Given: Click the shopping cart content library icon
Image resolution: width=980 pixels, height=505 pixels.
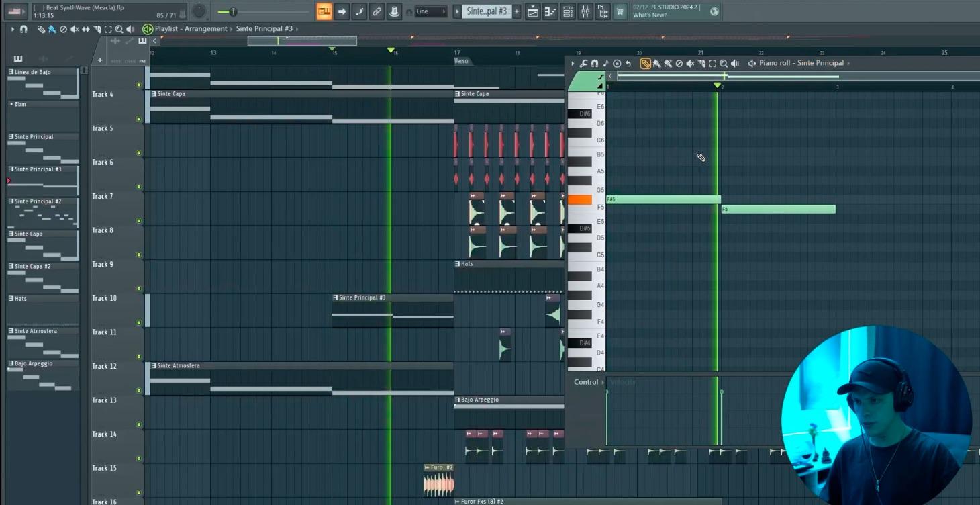Looking at the screenshot, I should 620,11.
